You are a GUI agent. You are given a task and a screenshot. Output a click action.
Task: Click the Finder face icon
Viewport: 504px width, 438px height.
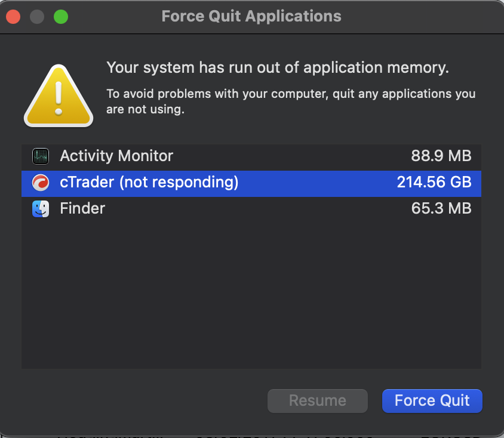point(41,209)
